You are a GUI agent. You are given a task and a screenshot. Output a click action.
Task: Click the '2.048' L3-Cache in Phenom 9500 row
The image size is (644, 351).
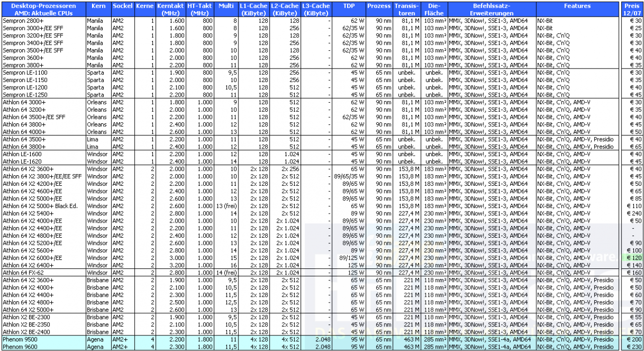pos(323,340)
